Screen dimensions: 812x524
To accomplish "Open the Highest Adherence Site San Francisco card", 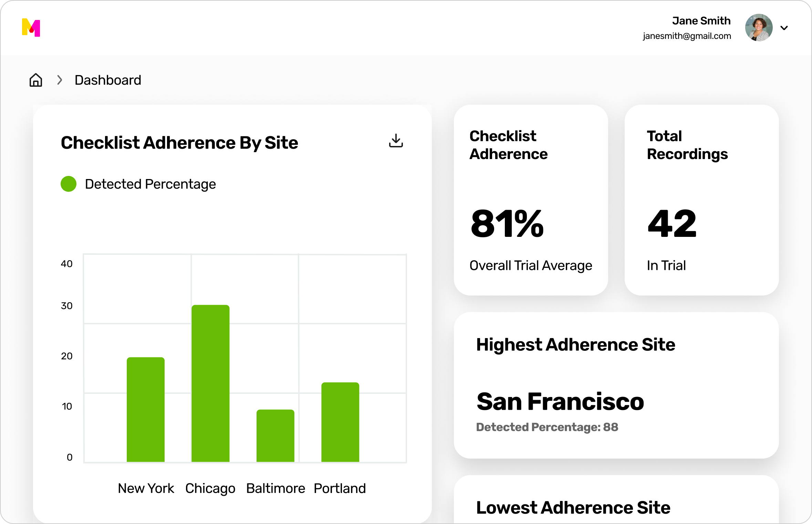I will (616, 385).
